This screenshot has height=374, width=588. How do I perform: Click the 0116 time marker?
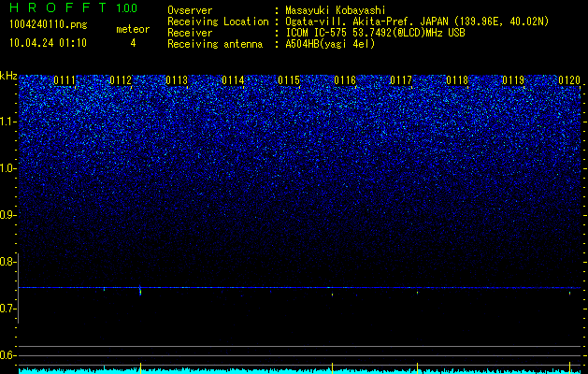click(345, 80)
